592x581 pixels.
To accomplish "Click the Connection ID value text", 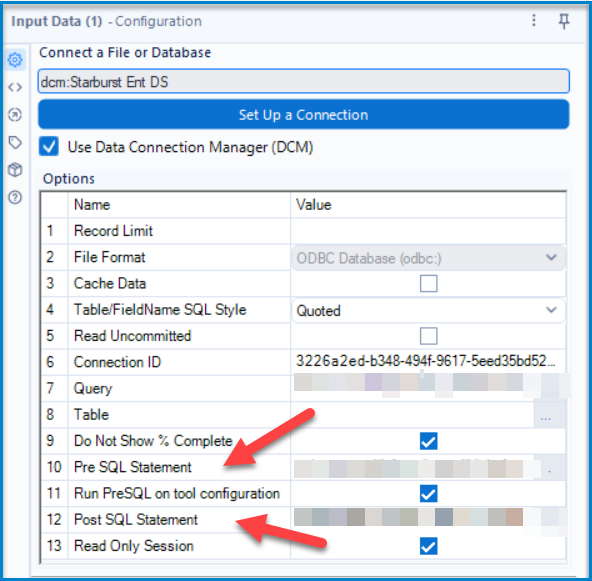I will coord(426,361).
